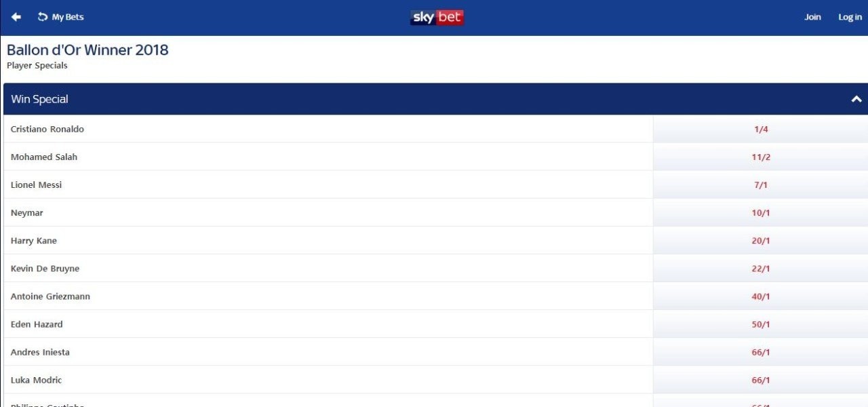Pick Antoine Griezmann at 40/1
The width and height of the screenshot is (868, 407).
pos(761,296)
